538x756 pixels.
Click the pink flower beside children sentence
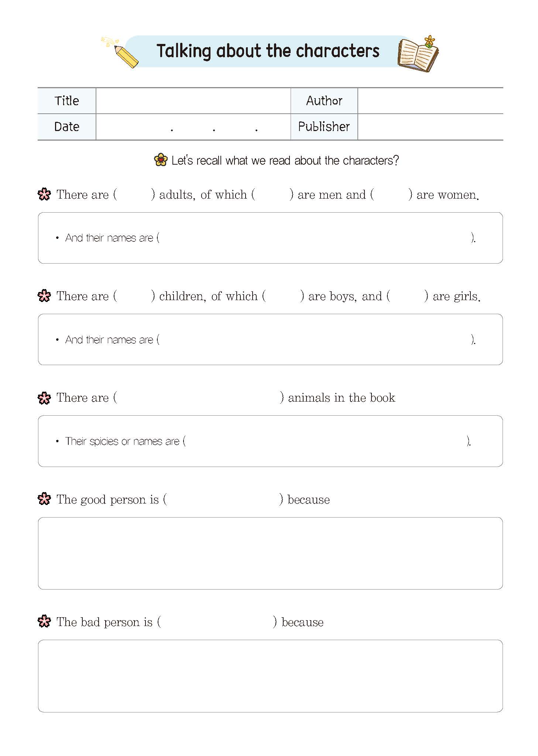click(44, 296)
